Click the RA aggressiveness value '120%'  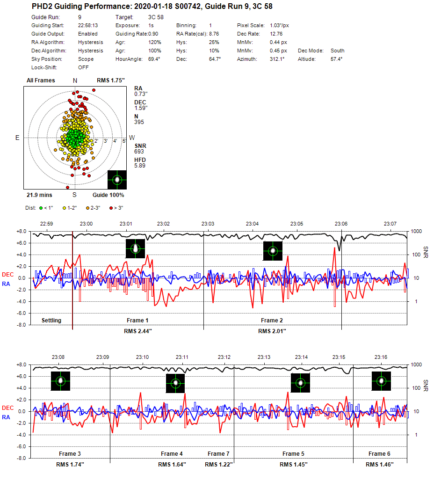point(155,42)
